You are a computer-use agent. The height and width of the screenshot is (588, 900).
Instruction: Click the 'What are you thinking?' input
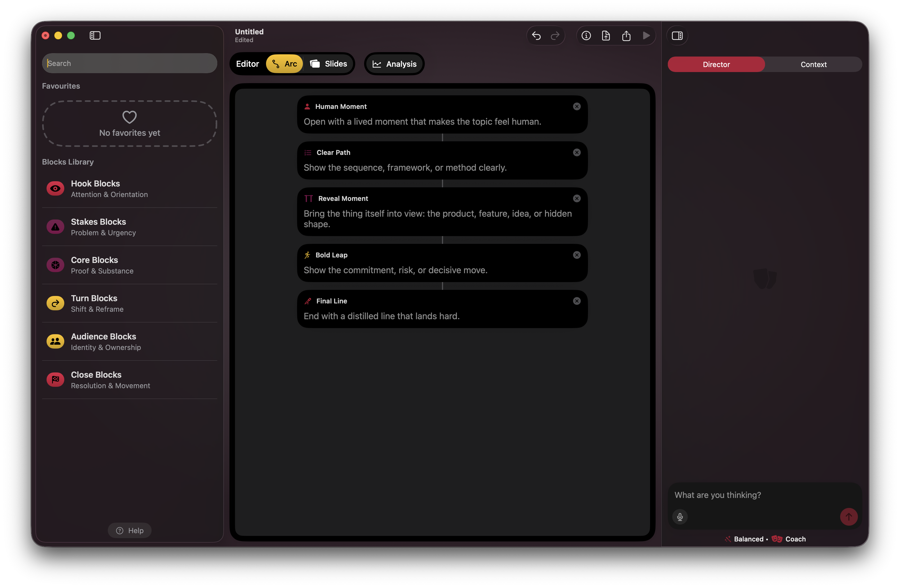pos(764,495)
